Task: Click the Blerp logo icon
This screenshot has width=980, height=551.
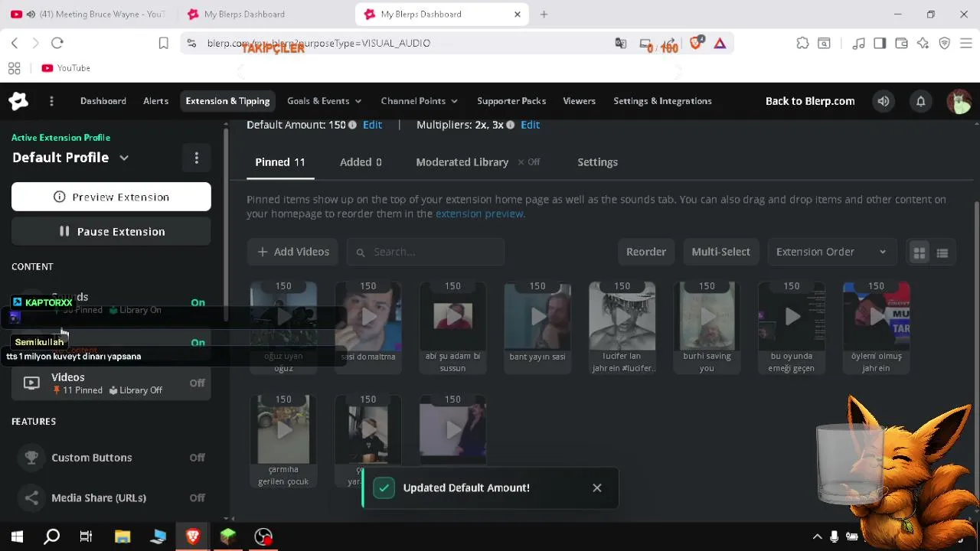Action: click(x=18, y=101)
